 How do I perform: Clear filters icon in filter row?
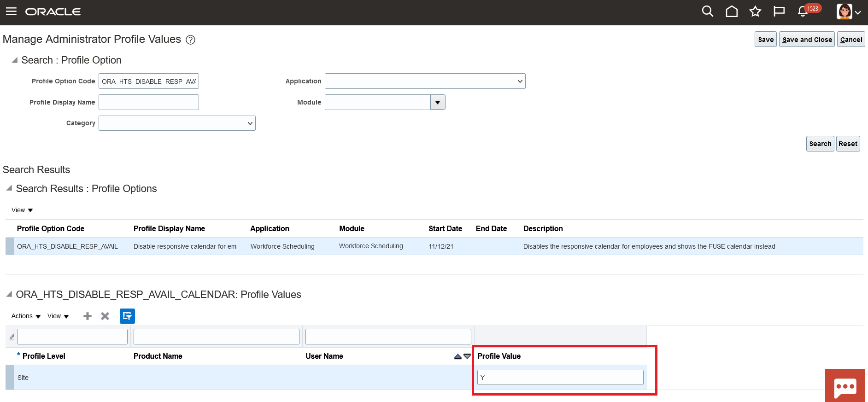click(x=12, y=337)
